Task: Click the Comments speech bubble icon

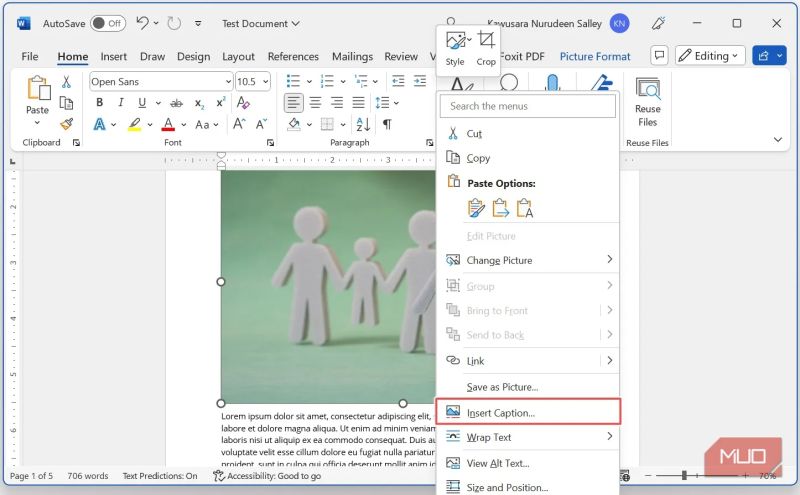Action: pyautogui.click(x=659, y=56)
